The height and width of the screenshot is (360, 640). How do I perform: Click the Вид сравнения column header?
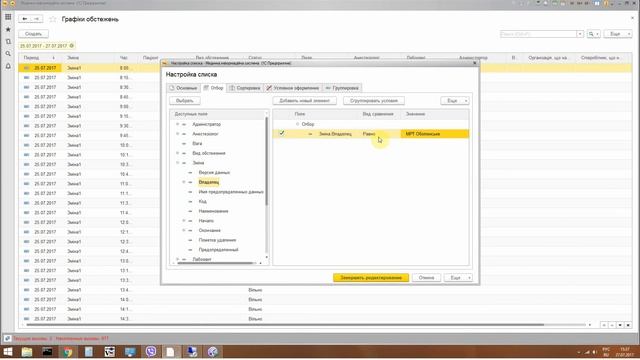[378, 114]
